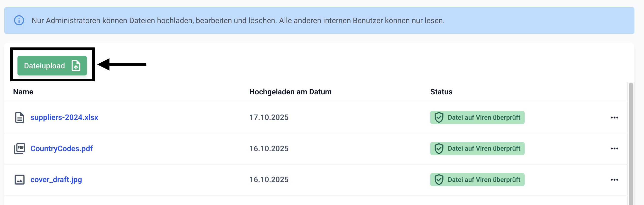Open the three-dot menu for CountryCodes.pdf
Screen dimensions: 644x205
click(614, 148)
